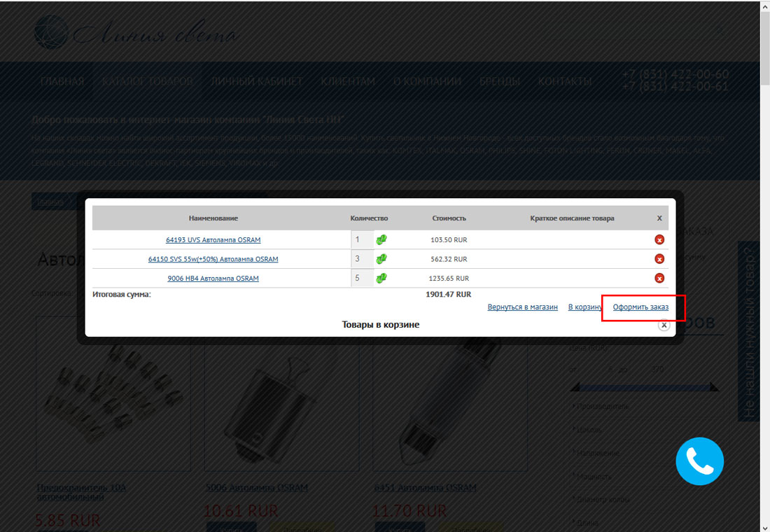The height and width of the screenshot is (532, 770).
Task: Open 9006 HB4 Автолампа OSRAM link
Action: tap(213, 278)
